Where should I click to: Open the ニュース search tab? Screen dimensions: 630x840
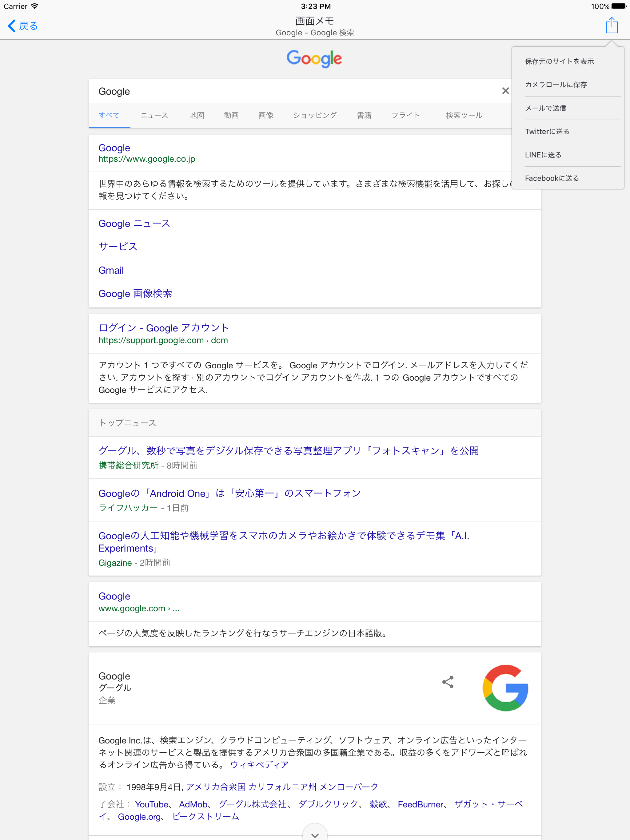(154, 115)
